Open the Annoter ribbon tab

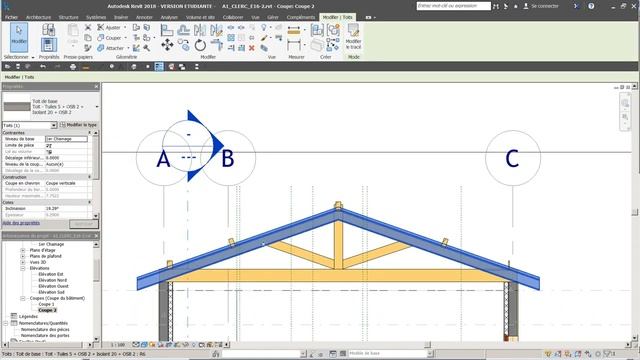(144, 17)
